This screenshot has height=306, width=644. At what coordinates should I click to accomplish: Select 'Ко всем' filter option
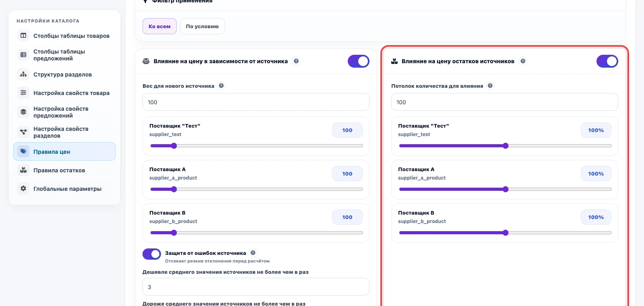click(159, 26)
